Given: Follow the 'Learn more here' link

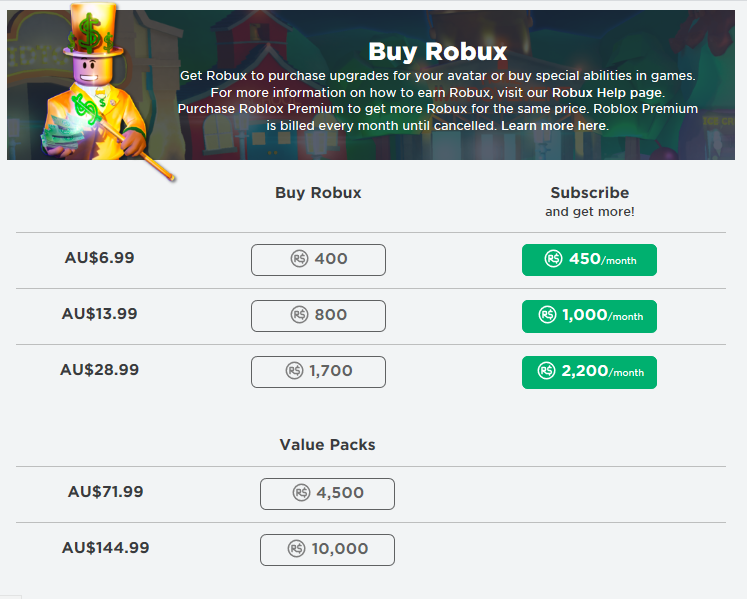Looking at the screenshot, I should tap(554, 126).
